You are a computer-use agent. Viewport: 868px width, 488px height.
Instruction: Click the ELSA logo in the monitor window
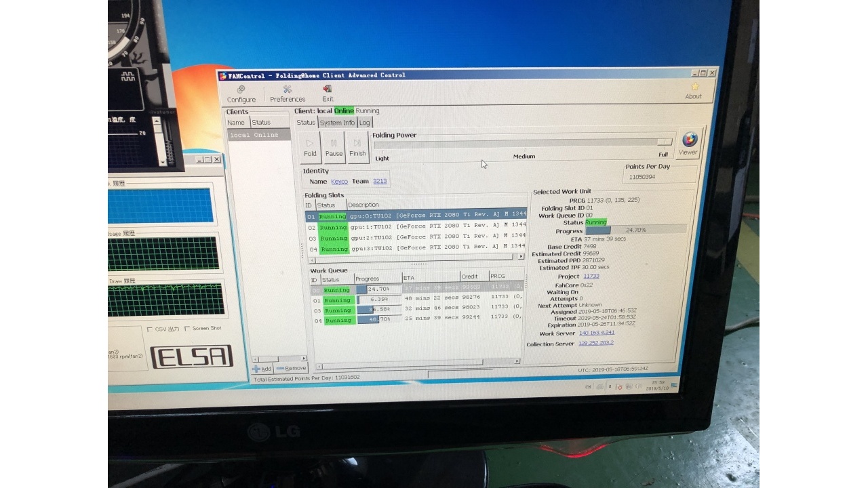coord(192,357)
